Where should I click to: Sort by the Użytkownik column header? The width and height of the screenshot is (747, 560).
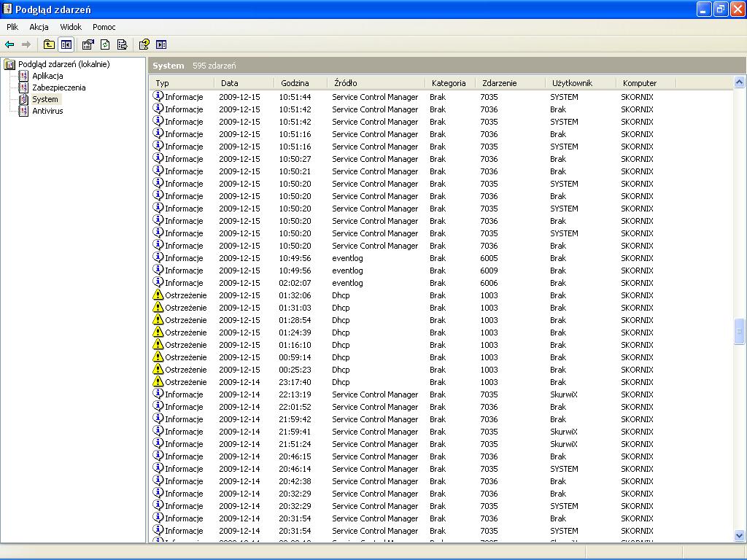[581, 83]
